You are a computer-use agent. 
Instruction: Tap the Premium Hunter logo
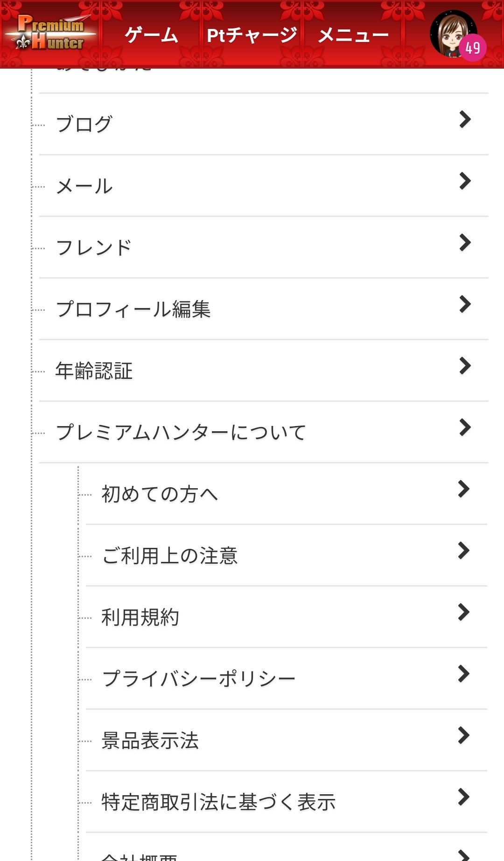click(x=50, y=33)
